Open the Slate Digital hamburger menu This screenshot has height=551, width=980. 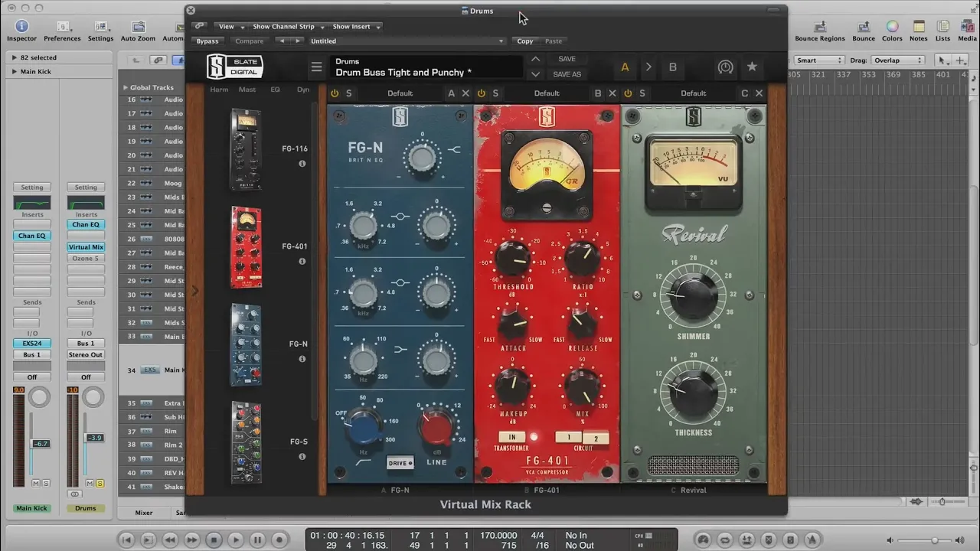(x=316, y=67)
